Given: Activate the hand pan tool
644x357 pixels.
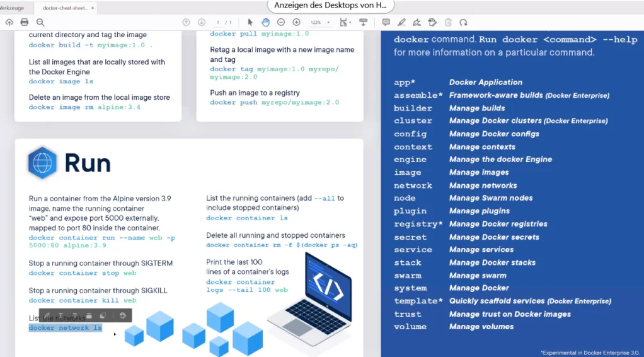Looking at the screenshot, I should point(266,22).
